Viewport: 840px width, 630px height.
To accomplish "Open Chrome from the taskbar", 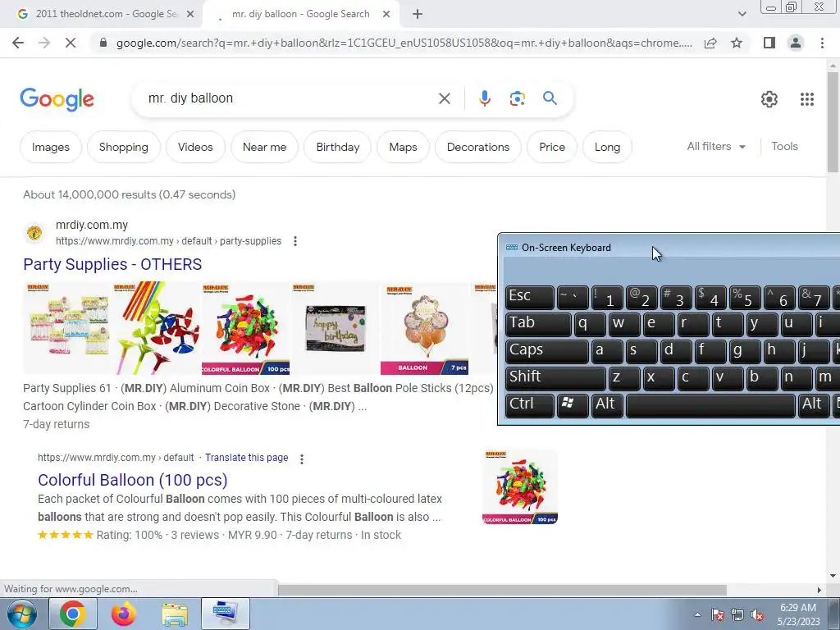I will (x=73, y=614).
